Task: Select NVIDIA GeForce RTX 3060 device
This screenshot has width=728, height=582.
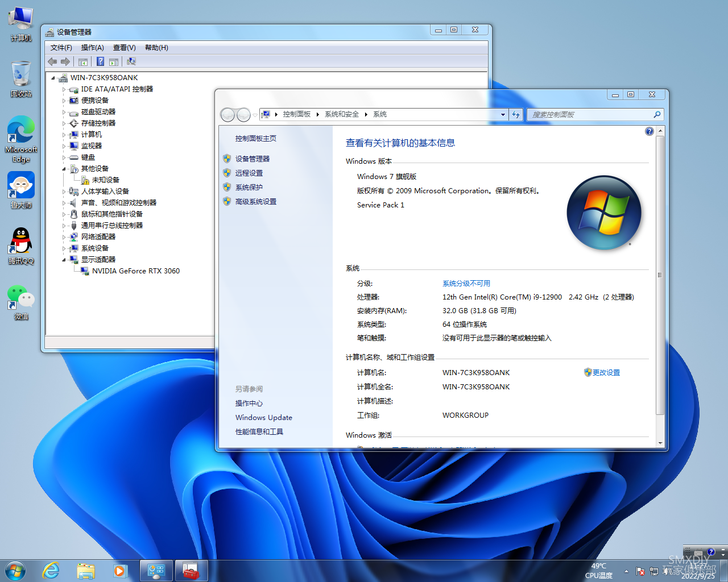Action: (136, 271)
